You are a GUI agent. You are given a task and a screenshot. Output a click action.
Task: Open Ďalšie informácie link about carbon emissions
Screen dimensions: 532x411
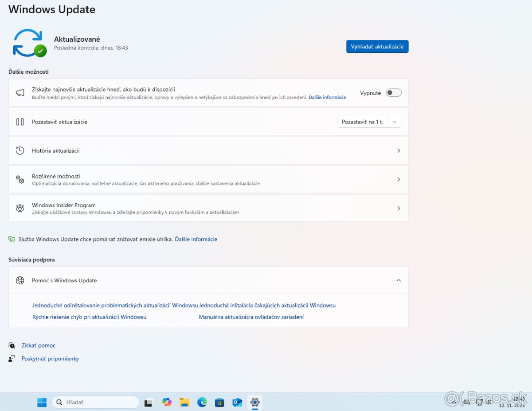tap(196, 239)
